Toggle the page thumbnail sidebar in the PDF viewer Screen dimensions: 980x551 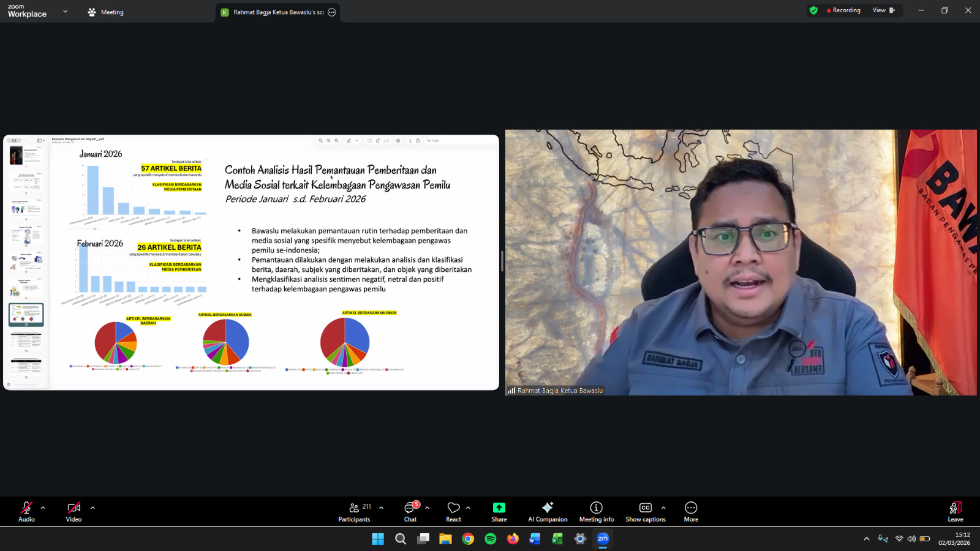pyautogui.click(x=39, y=140)
